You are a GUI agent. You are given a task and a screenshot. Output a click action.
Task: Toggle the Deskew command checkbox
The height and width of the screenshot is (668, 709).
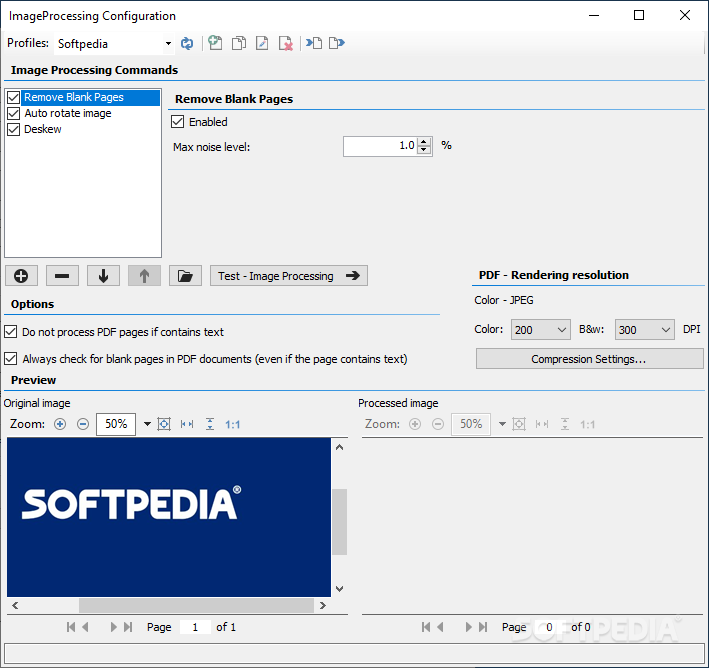tap(14, 129)
